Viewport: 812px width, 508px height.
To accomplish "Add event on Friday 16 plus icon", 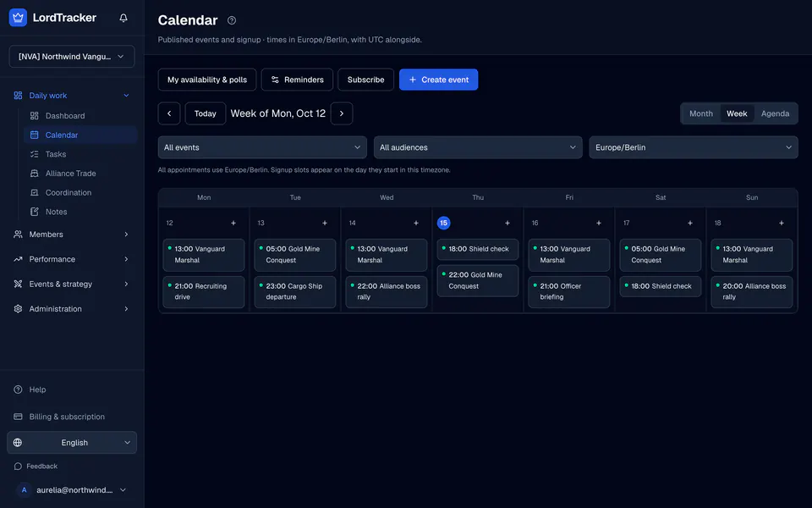I will coord(599,223).
